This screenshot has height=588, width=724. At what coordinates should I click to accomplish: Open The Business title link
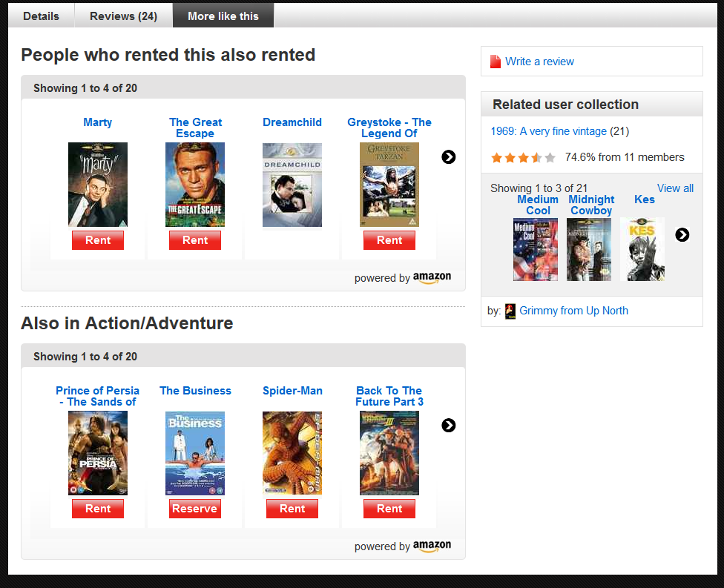click(195, 391)
